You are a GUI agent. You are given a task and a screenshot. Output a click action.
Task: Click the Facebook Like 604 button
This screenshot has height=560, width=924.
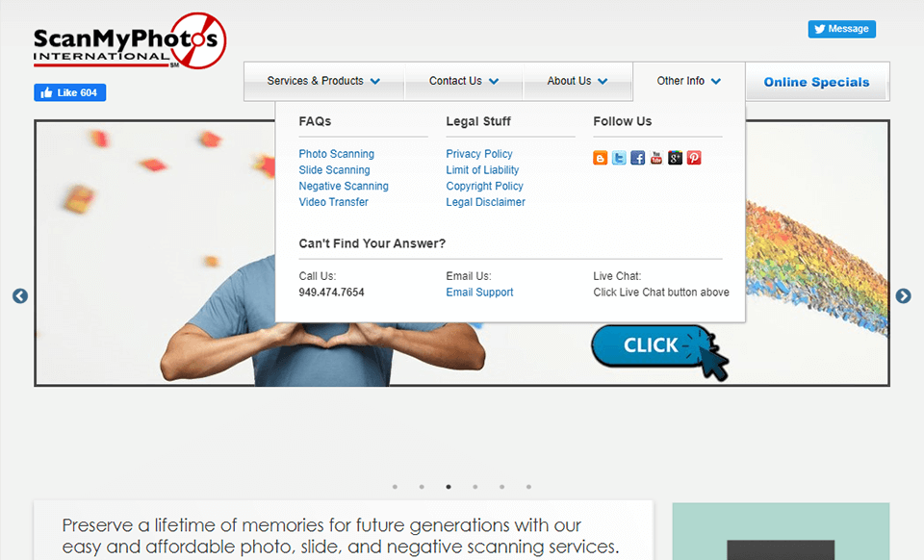69,92
